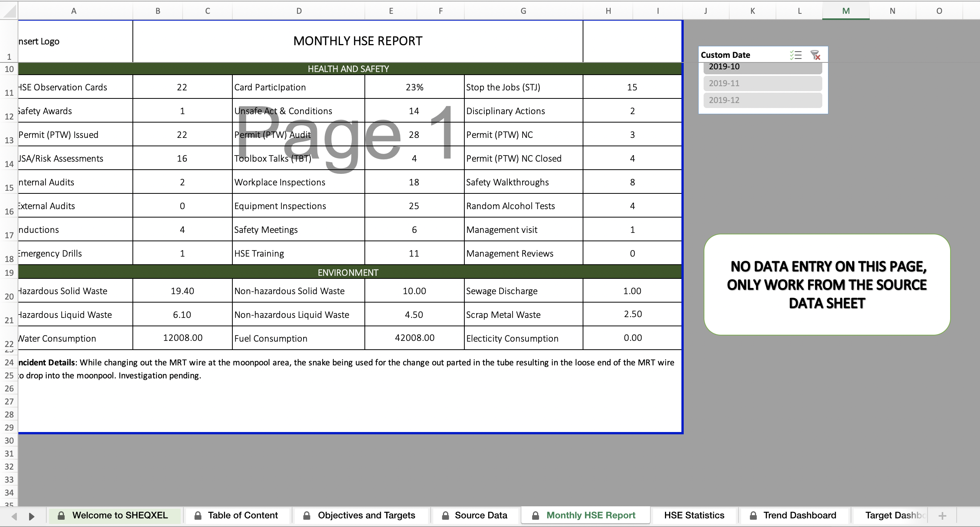Toggle the 2019-12 slicer selection
The width and height of the screenshot is (980, 527).
click(762, 100)
